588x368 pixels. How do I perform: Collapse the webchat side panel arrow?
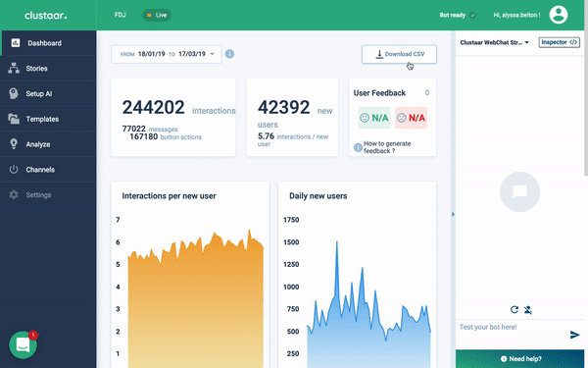point(453,214)
